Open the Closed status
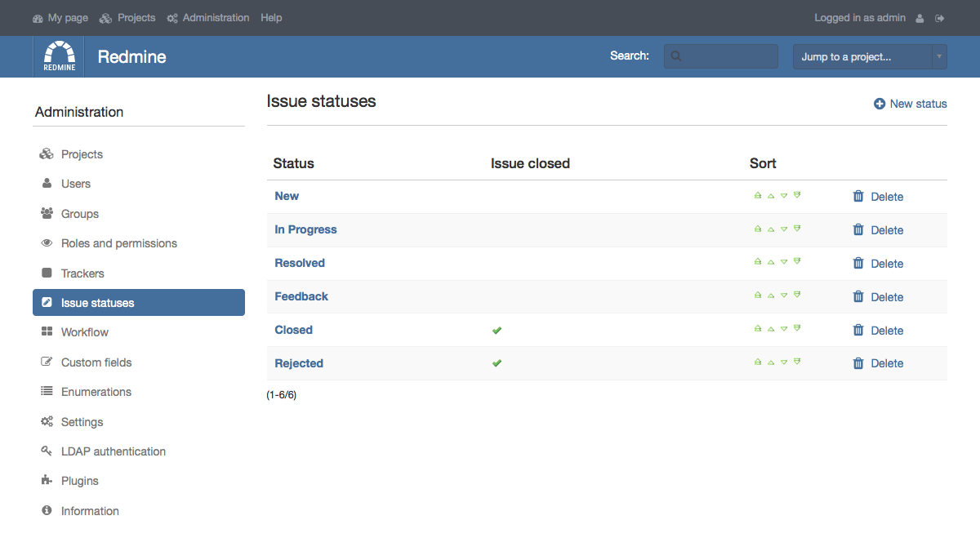The width and height of the screenshot is (980, 560). tap(294, 330)
